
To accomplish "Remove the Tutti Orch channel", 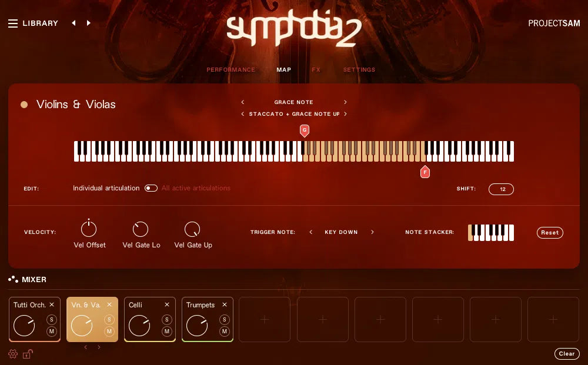I will coord(51,304).
